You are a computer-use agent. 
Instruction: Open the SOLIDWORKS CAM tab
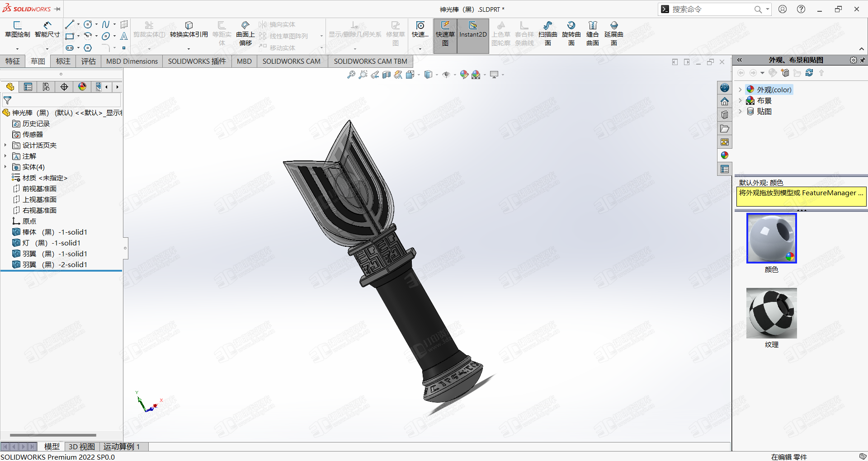292,61
